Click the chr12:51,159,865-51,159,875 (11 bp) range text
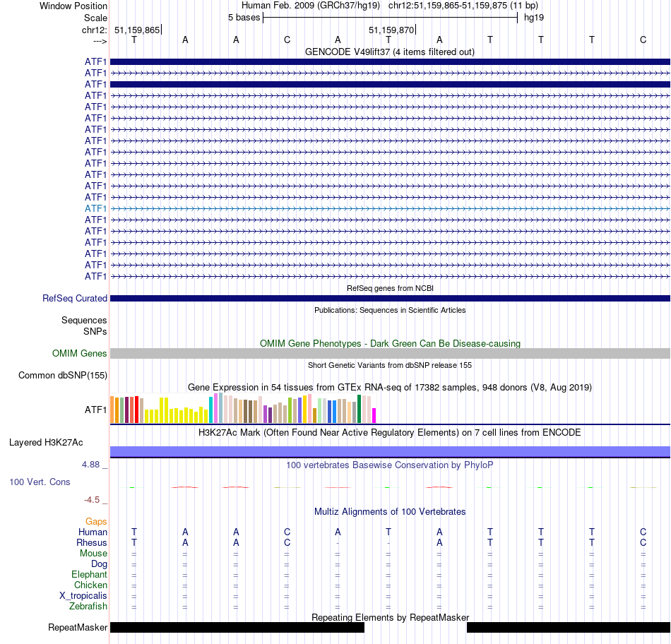The image size is (671, 644). (463, 6)
